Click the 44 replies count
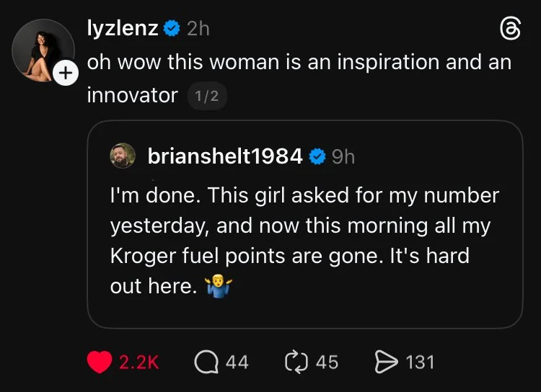Viewport: 541px width, 392px height. [237, 362]
